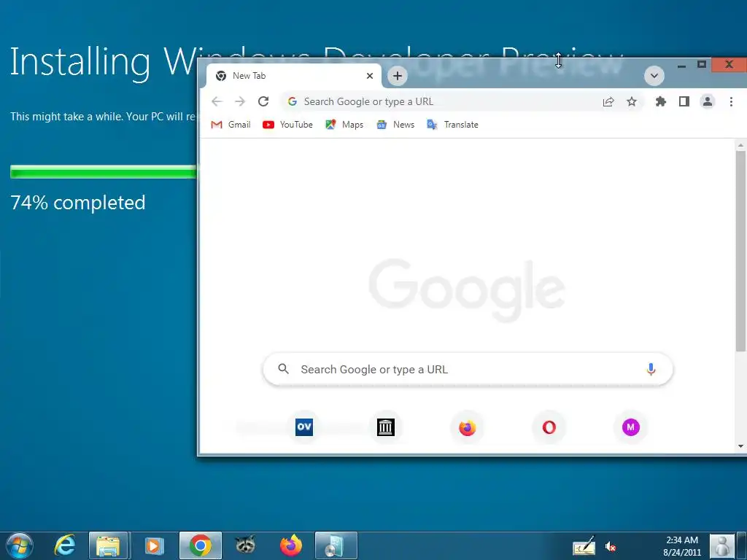The height and width of the screenshot is (560, 747).
Task: Click the scrollbar up arrow in Chrome
Action: click(x=740, y=145)
